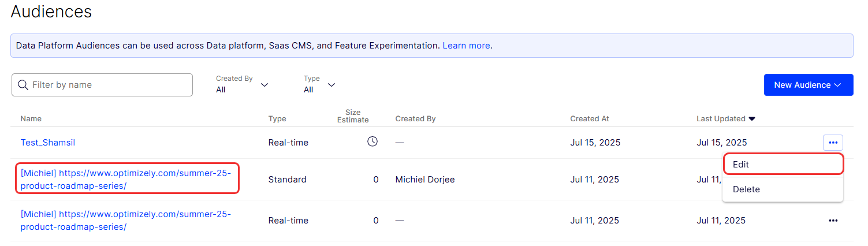Image resolution: width=868 pixels, height=246 pixels.
Task: Open the three-dot menu for Test_Shamsil
Action: click(x=833, y=142)
